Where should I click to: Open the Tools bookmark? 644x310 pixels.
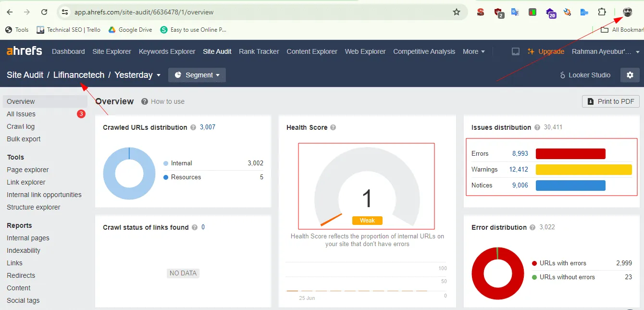(x=17, y=30)
